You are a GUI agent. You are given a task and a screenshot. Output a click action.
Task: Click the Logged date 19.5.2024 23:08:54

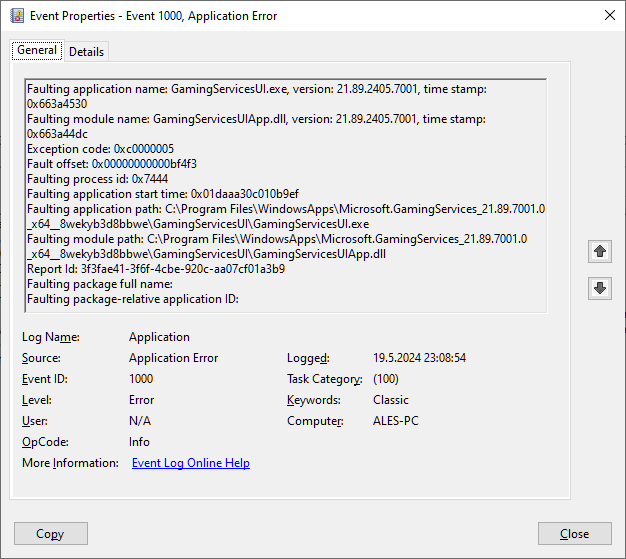(x=420, y=358)
